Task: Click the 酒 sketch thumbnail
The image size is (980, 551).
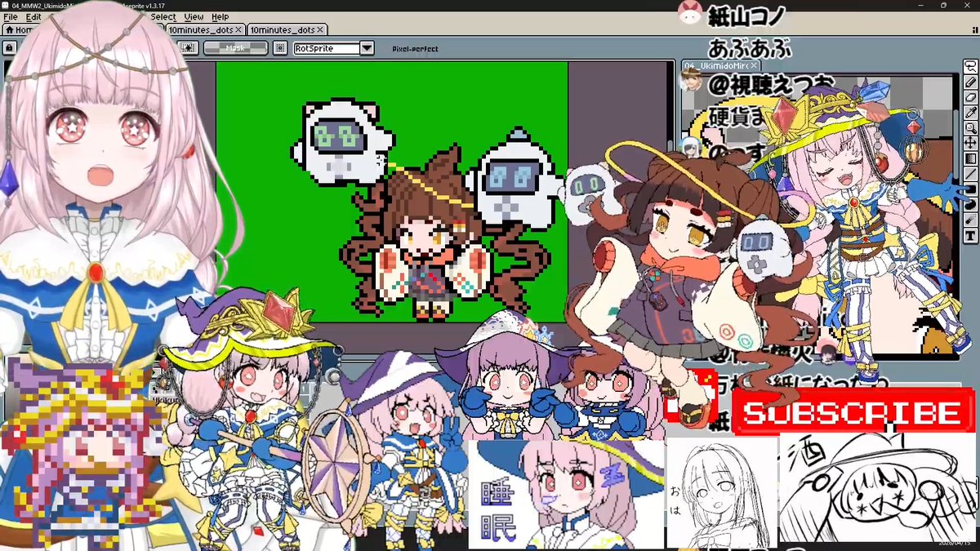Action: (878, 487)
